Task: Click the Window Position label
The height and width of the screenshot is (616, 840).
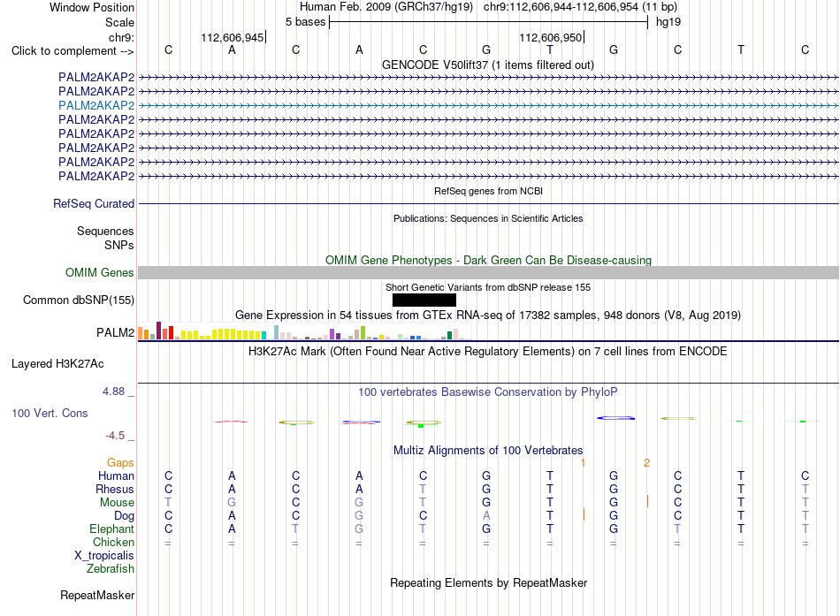Action: click(x=92, y=7)
